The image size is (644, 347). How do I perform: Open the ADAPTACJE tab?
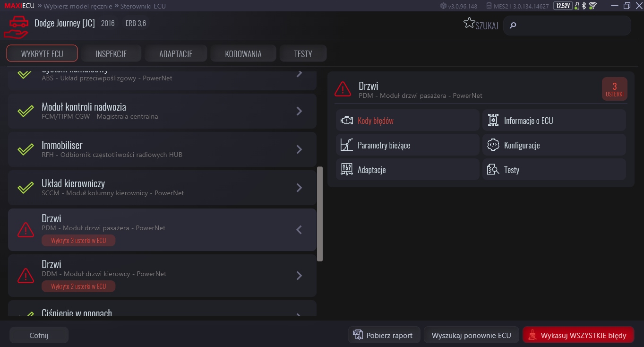click(176, 53)
